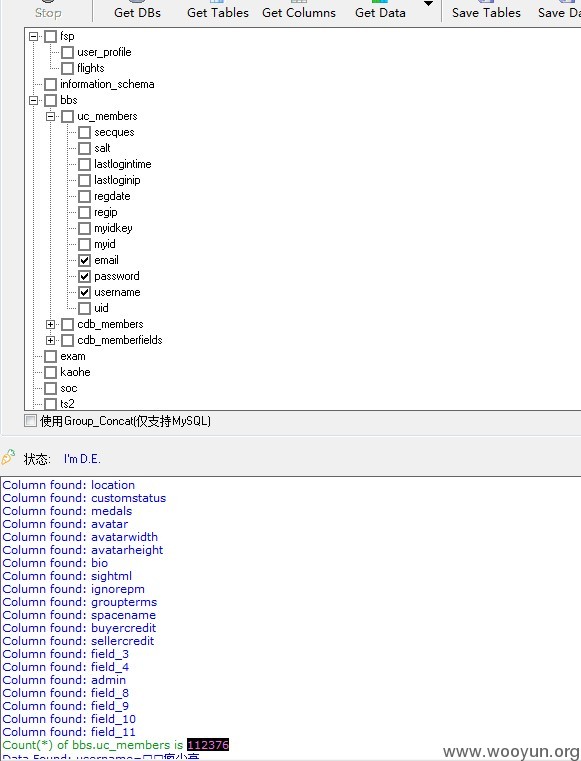Check the secques column checkbox
This screenshot has height=761, width=581.
(84, 132)
